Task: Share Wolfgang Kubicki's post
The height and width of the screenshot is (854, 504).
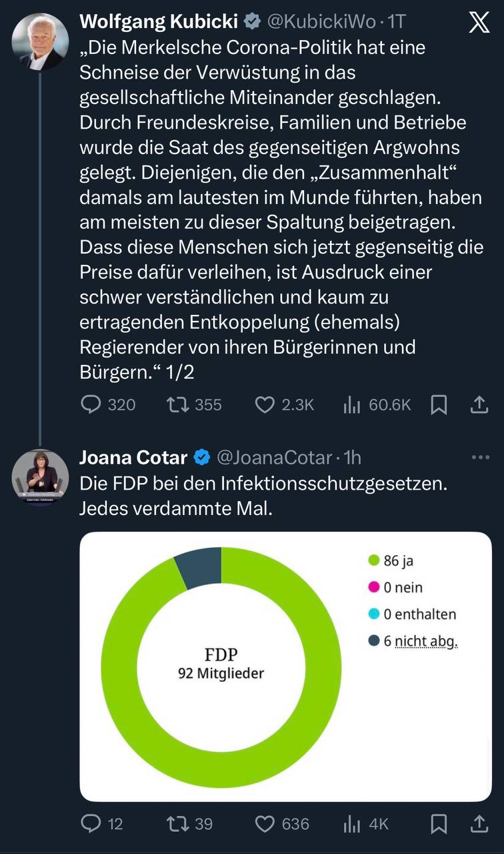Action: click(x=479, y=404)
